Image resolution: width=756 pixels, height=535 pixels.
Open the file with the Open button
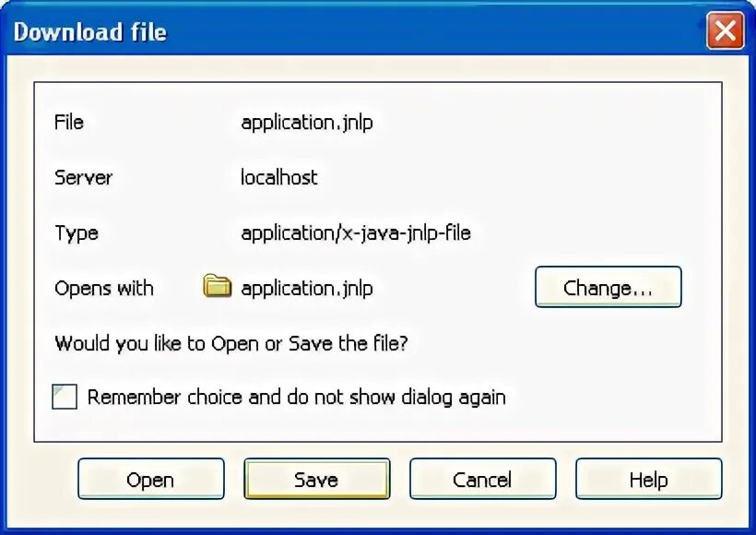point(150,480)
